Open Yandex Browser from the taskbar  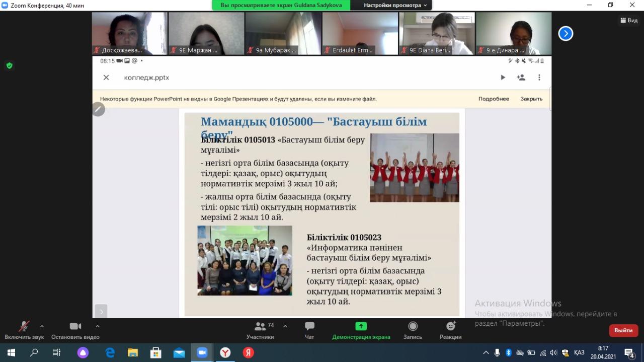(x=225, y=353)
